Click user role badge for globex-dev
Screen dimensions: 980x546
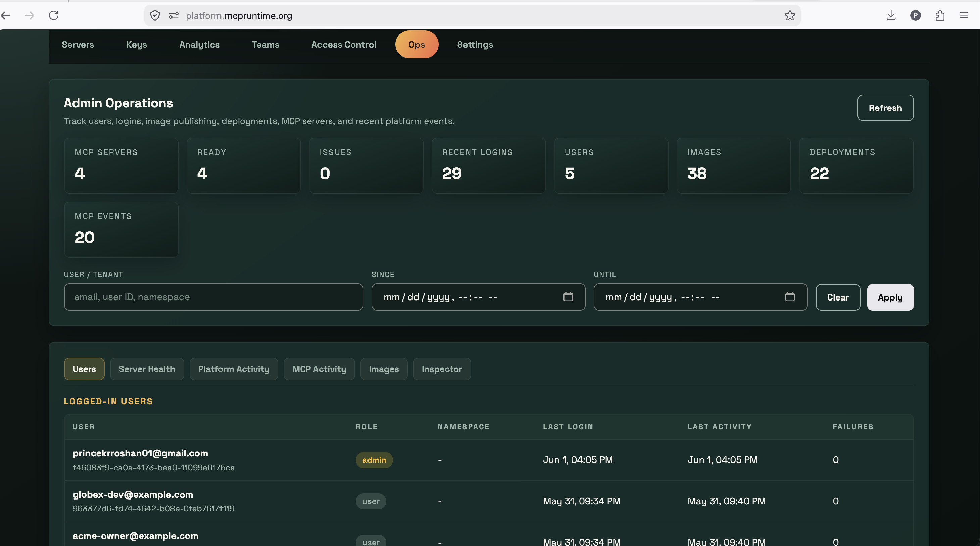click(371, 501)
